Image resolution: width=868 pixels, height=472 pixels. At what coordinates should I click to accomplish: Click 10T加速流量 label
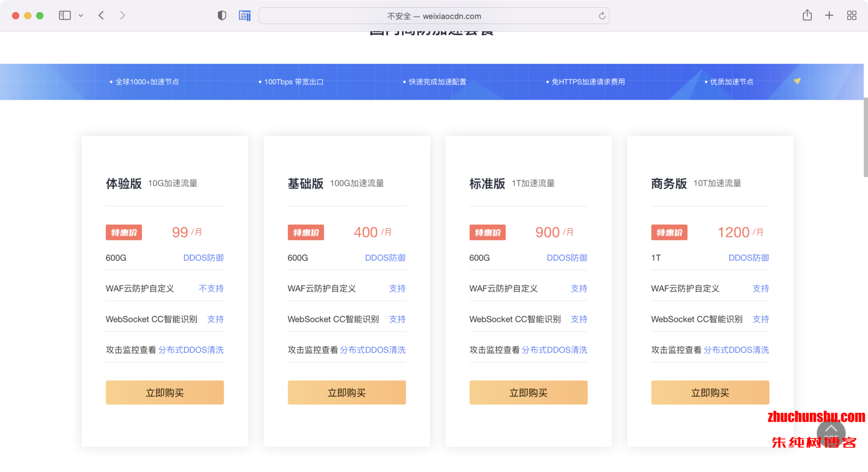pos(717,183)
